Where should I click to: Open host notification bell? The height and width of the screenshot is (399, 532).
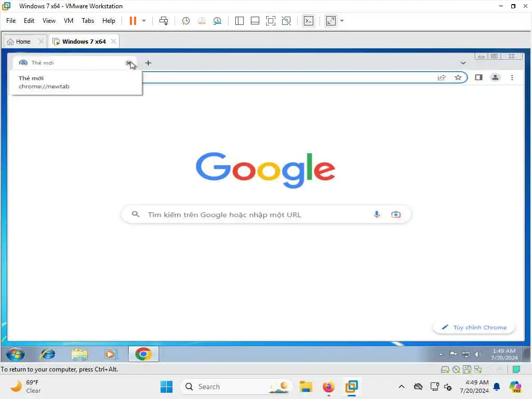click(497, 387)
